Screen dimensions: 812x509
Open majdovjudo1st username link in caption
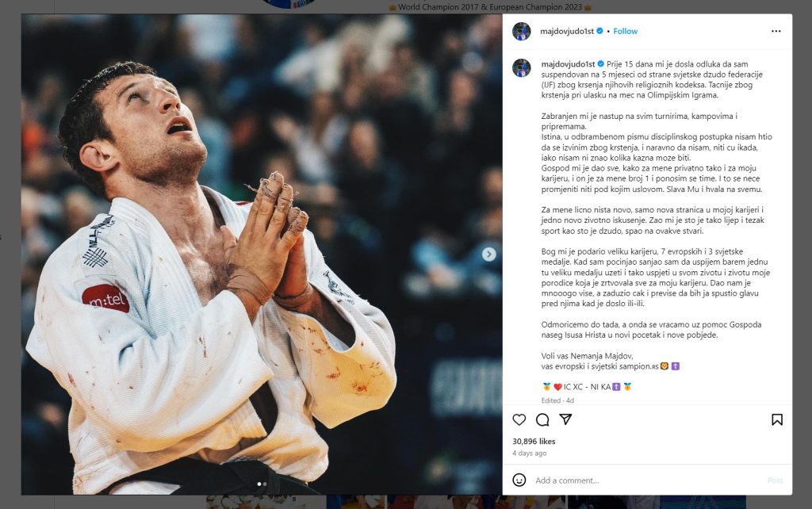coord(568,64)
